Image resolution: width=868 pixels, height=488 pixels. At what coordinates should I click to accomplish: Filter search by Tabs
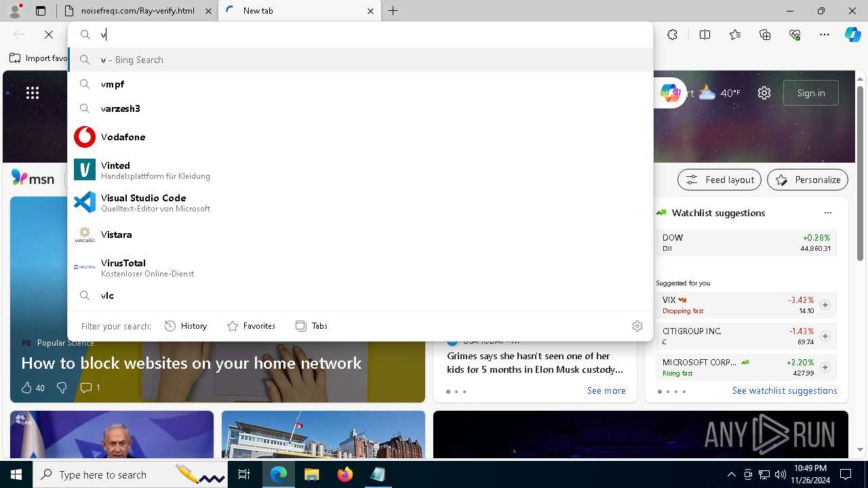(x=311, y=326)
